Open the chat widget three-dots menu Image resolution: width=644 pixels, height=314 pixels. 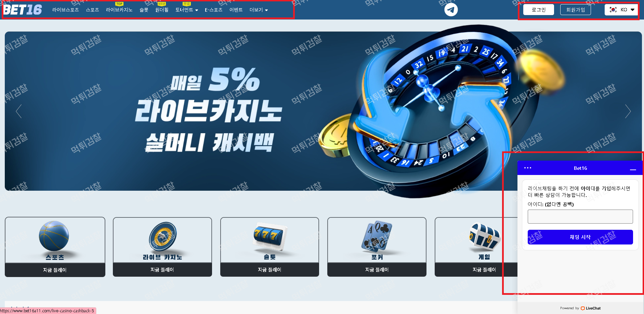(528, 168)
